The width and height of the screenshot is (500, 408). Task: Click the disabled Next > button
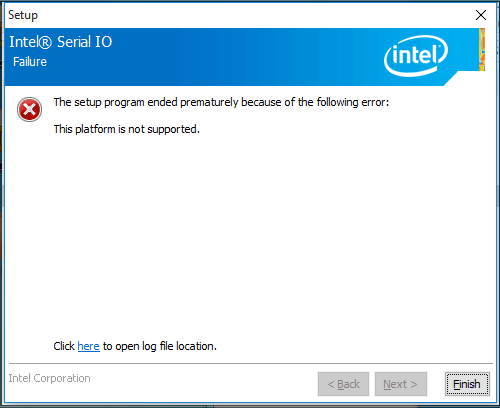click(x=401, y=384)
